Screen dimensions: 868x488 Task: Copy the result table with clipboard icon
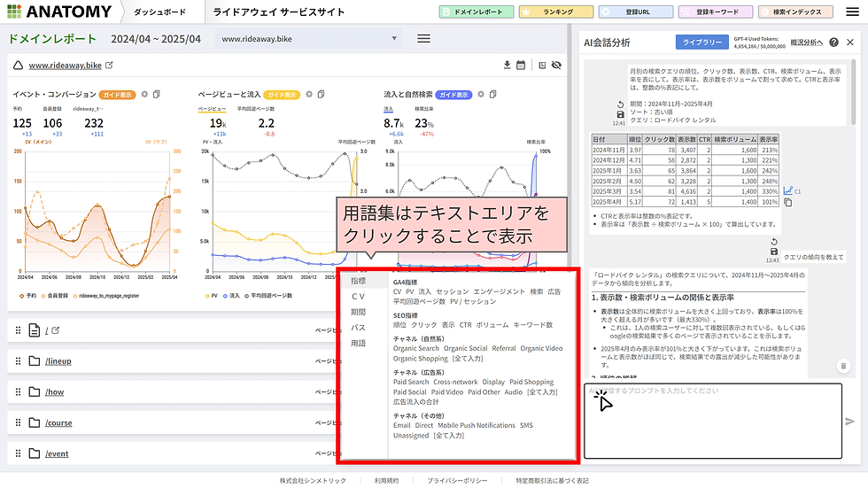click(x=787, y=203)
